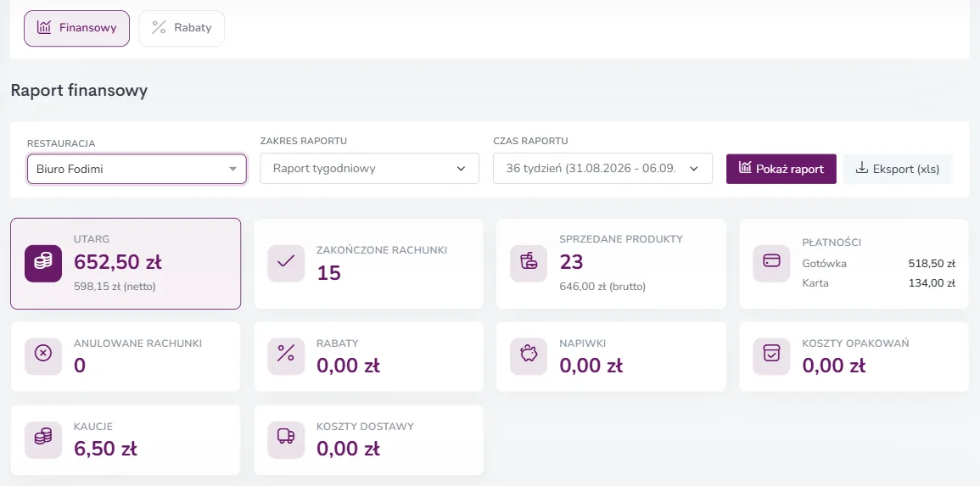Click the percent icon in Rabaty tab

point(160,27)
